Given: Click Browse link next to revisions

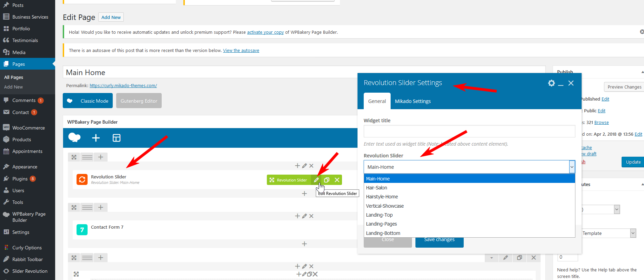Looking at the screenshot, I should point(602,122).
